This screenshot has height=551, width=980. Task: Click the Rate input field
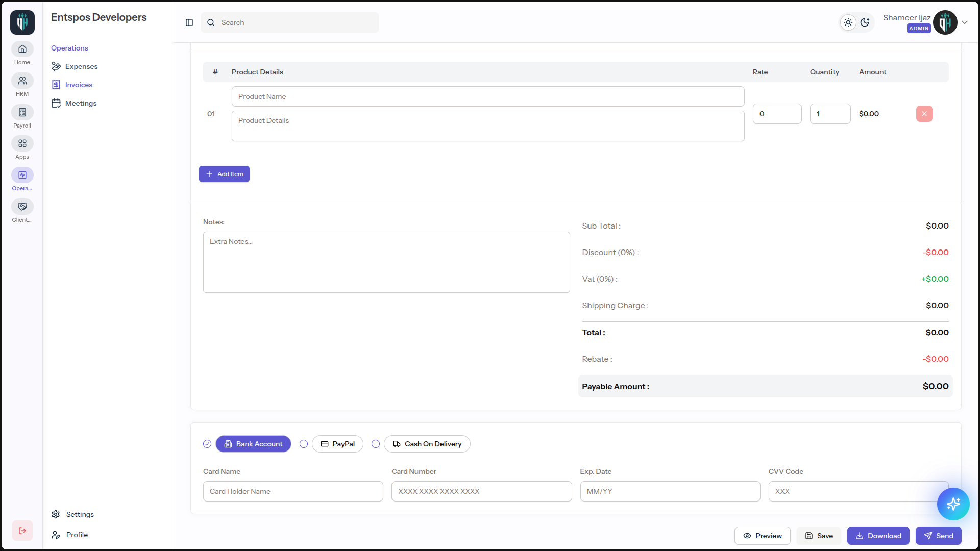(x=777, y=114)
